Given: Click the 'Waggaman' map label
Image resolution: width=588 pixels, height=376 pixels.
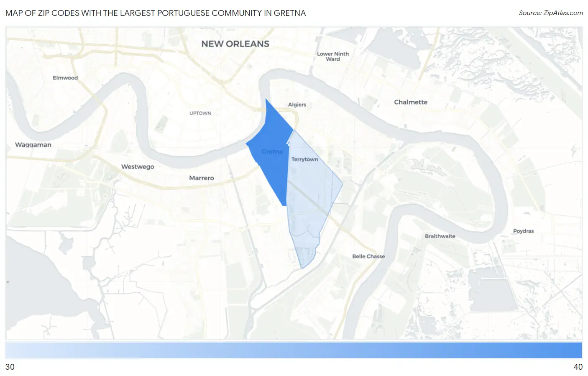Looking at the screenshot, I should point(33,145).
